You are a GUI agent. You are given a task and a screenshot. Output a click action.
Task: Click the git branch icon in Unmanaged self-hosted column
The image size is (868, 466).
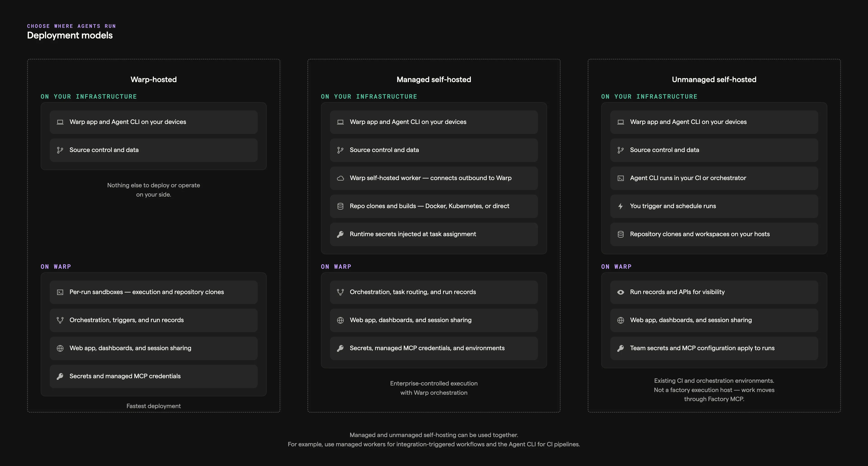click(x=621, y=150)
